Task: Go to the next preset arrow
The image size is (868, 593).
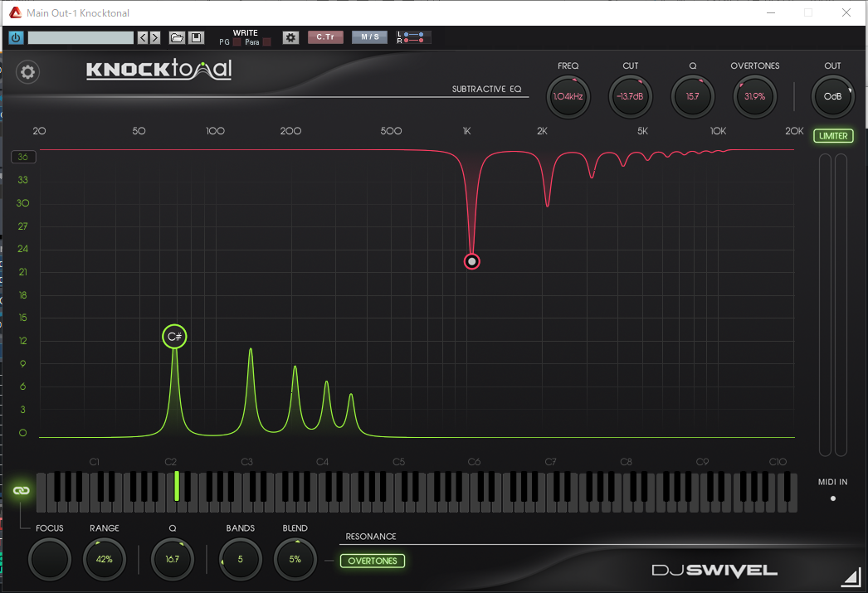Action: point(155,37)
